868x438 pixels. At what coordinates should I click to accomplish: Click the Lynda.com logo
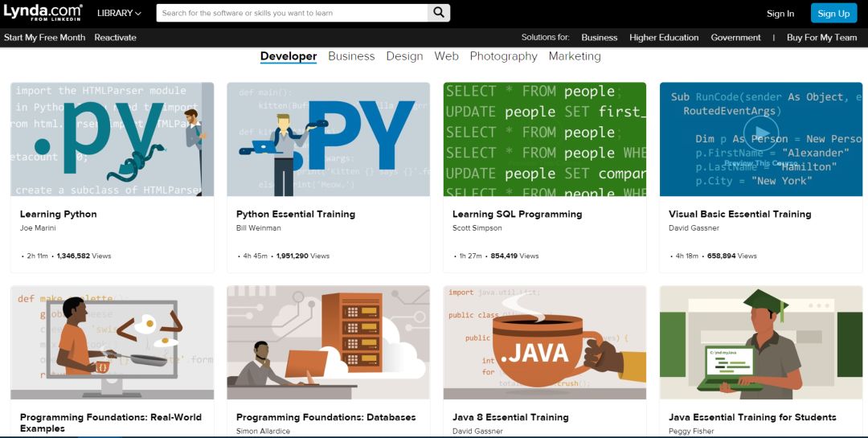click(43, 13)
